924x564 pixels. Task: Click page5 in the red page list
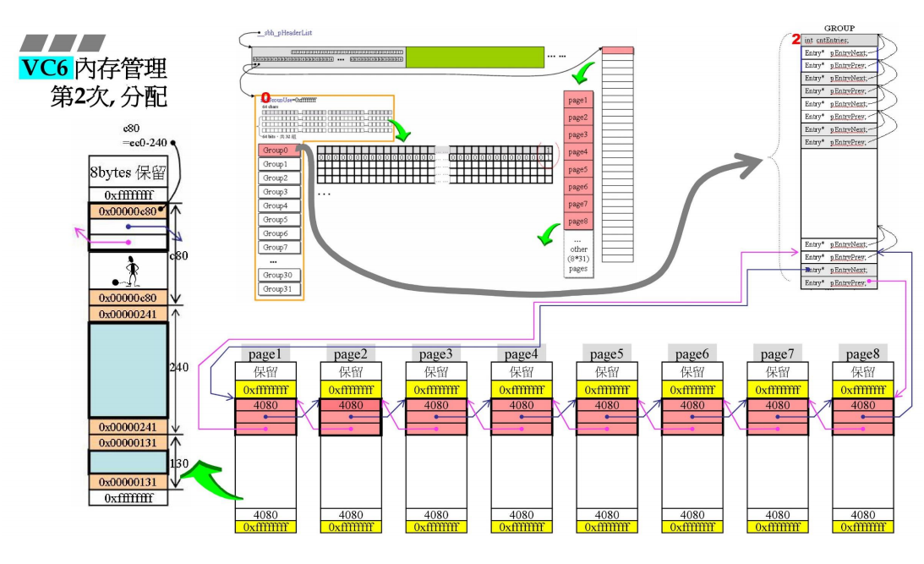point(578,169)
